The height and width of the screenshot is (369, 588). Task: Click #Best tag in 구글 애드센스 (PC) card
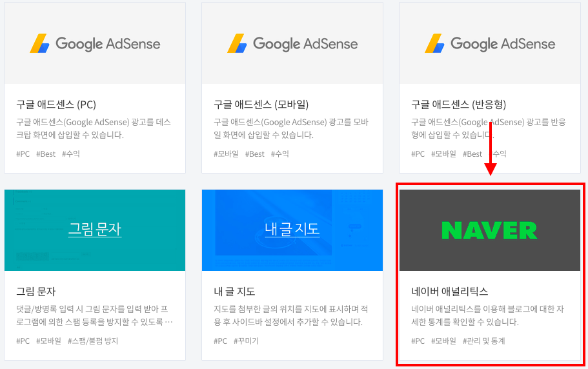46,154
